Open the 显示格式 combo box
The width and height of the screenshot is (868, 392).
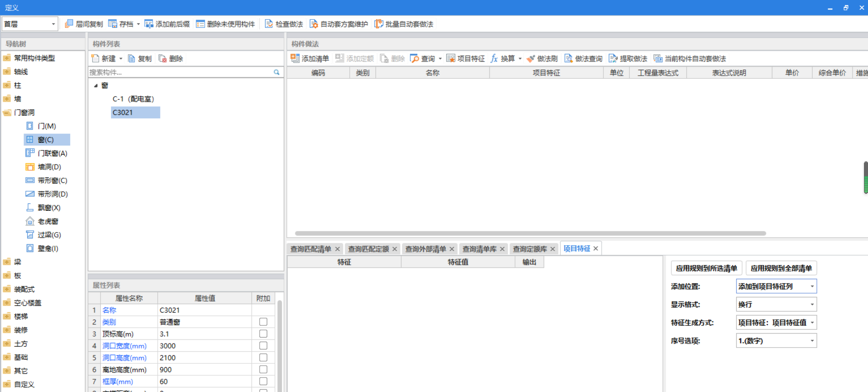pos(776,305)
